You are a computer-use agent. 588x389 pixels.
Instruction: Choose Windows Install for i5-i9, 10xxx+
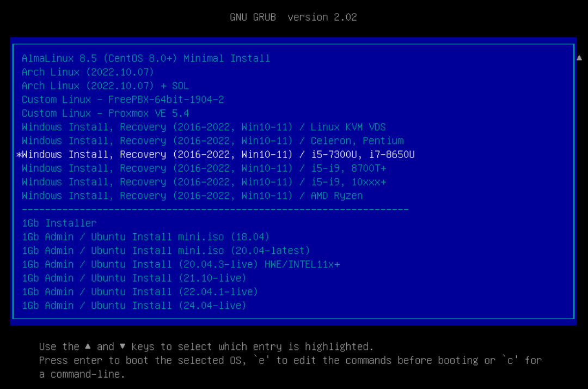tap(204, 182)
